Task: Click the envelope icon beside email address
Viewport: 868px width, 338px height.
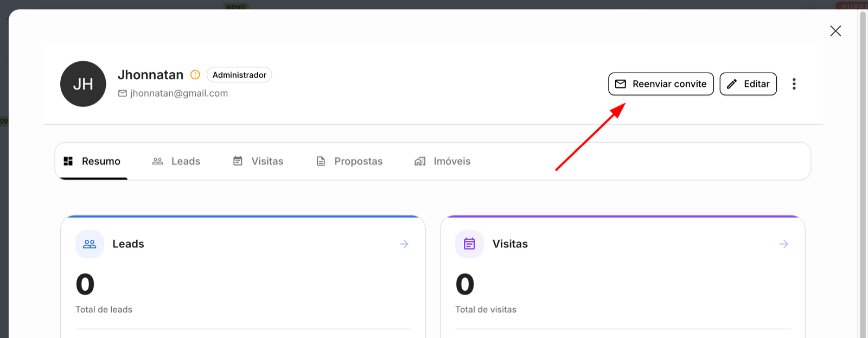Action: point(123,93)
